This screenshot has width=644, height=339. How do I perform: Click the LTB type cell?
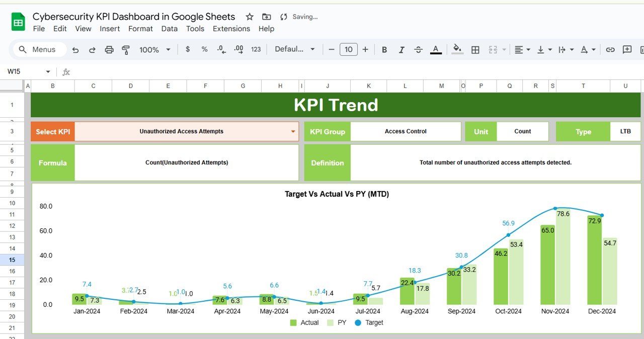[625, 131]
